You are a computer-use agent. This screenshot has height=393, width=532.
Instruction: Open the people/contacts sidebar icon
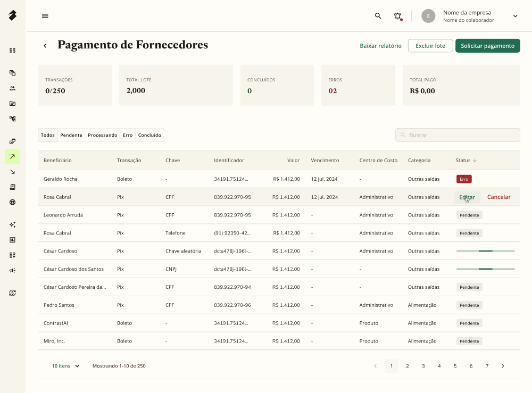(x=13, y=88)
